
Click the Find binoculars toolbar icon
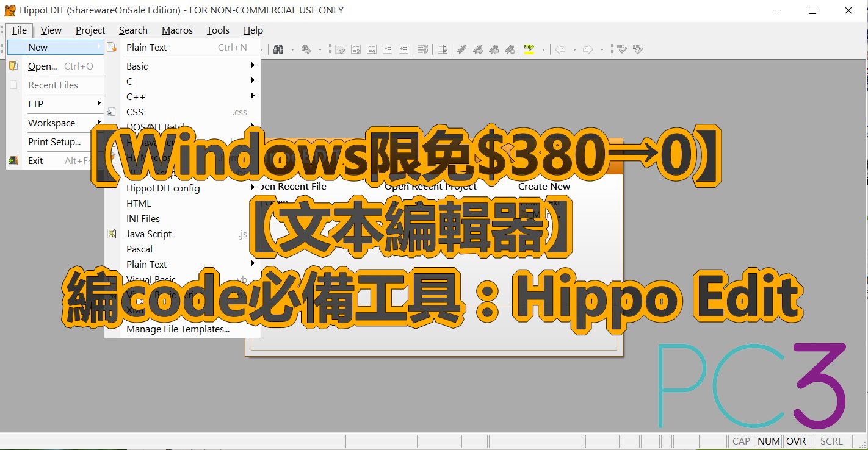point(278,49)
